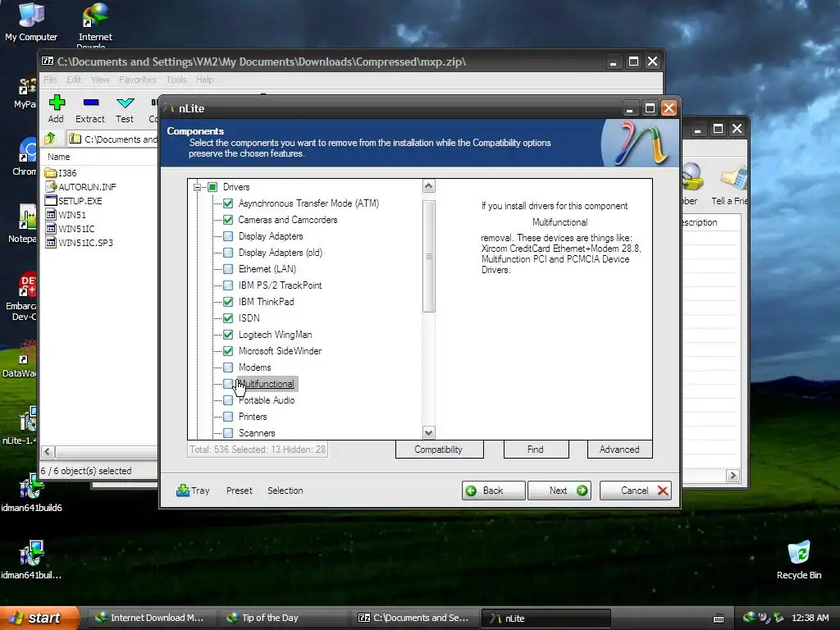Check the Portable Audio checkbox
This screenshot has width=840, height=630.
(228, 400)
